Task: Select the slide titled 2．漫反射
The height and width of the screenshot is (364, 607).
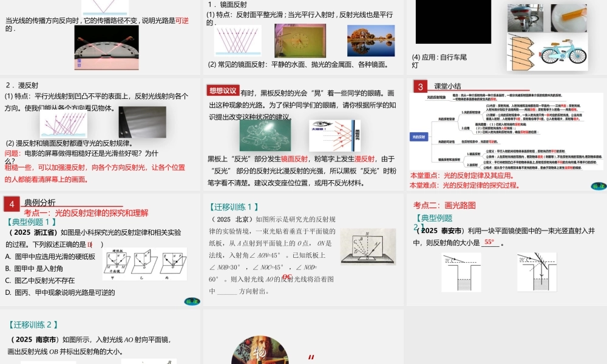Action: click(100, 134)
